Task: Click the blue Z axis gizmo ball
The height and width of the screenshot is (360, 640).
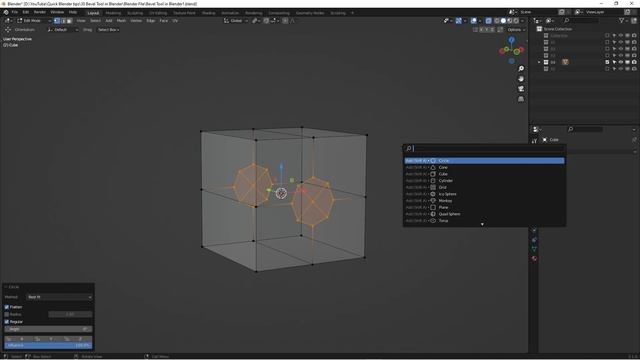Action: (x=511, y=40)
